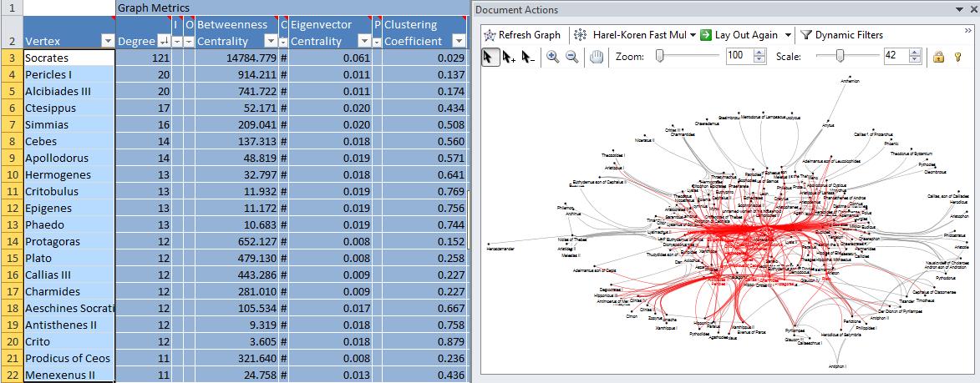Open Document Actions pane options arrow

(x=959, y=10)
